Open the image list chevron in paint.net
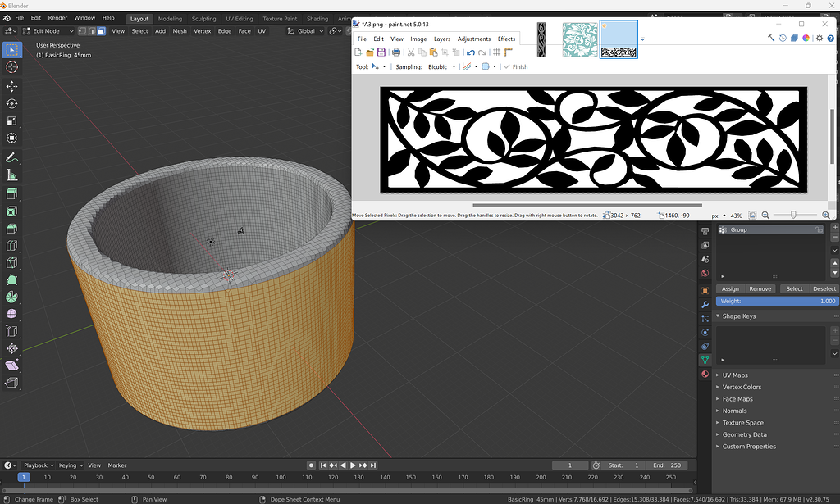The height and width of the screenshot is (504, 840). click(x=642, y=39)
